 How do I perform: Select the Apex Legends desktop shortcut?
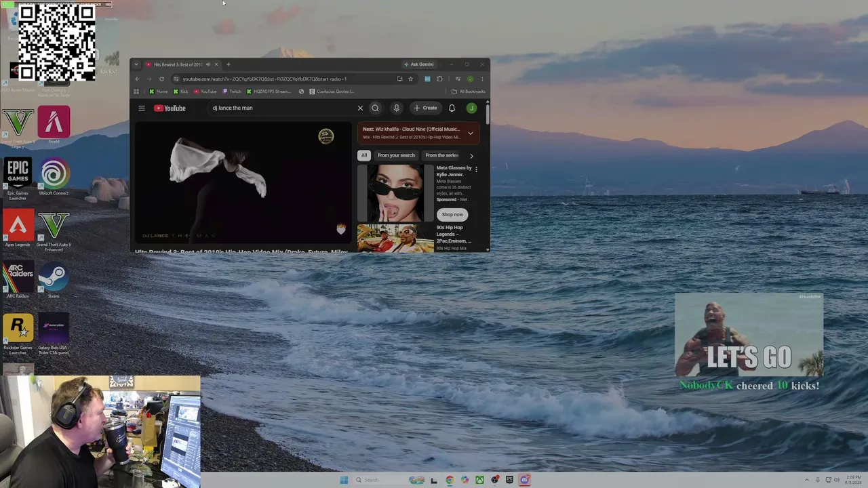tap(18, 228)
